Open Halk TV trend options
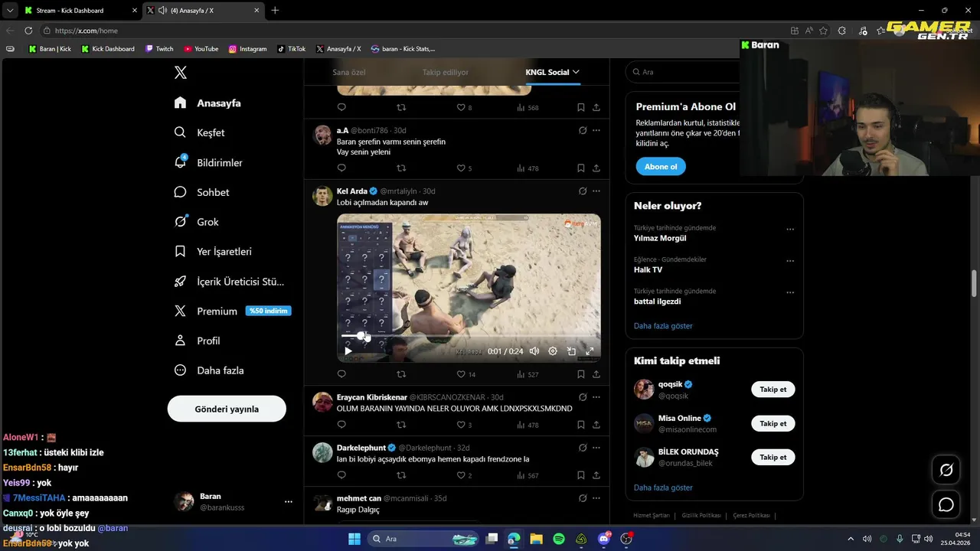 (x=790, y=261)
